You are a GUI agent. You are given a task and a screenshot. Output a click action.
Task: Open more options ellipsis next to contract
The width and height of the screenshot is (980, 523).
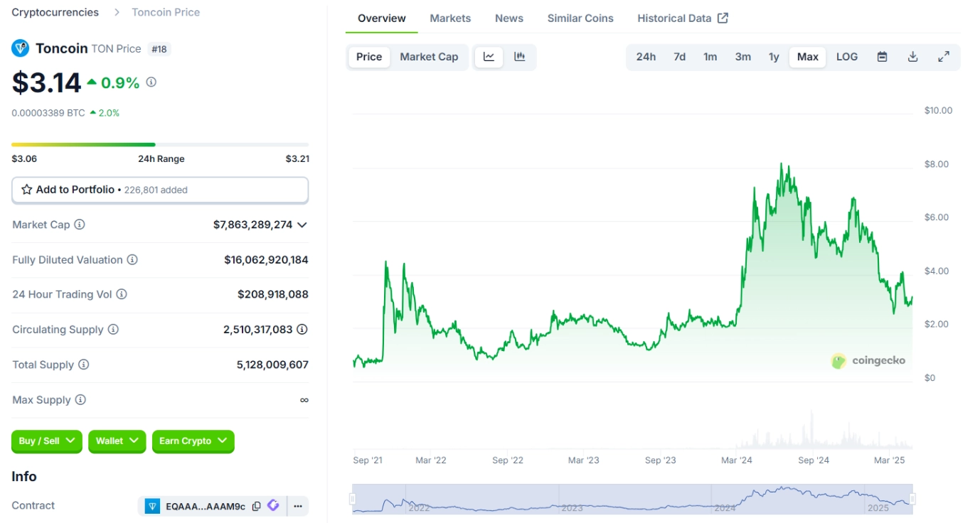pyautogui.click(x=298, y=506)
